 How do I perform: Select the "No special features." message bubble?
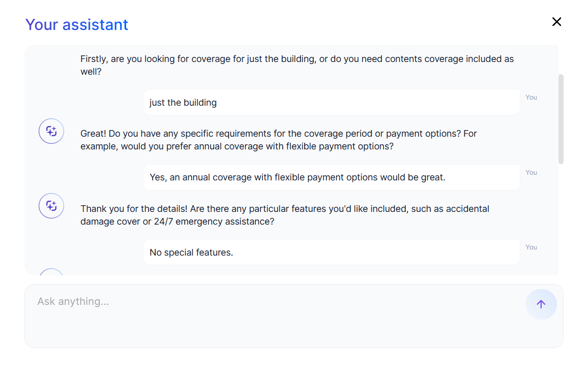331,252
